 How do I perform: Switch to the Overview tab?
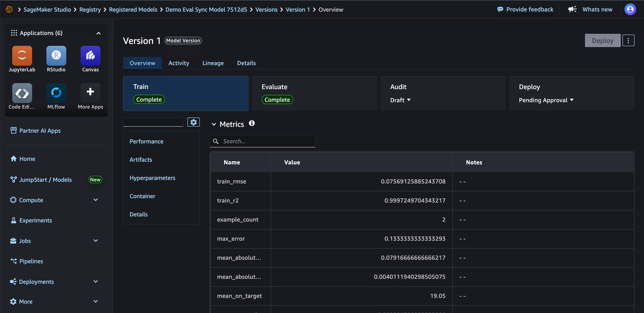pos(142,63)
